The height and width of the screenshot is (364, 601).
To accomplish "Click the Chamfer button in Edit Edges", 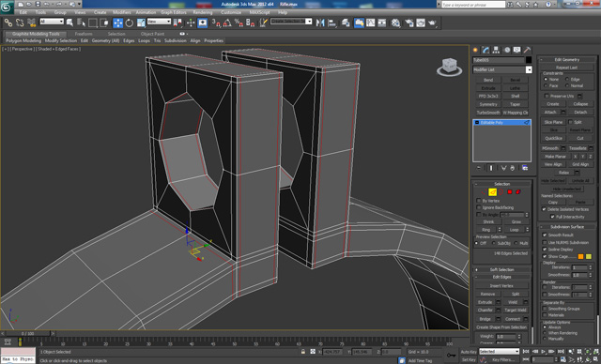I will point(485,311).
